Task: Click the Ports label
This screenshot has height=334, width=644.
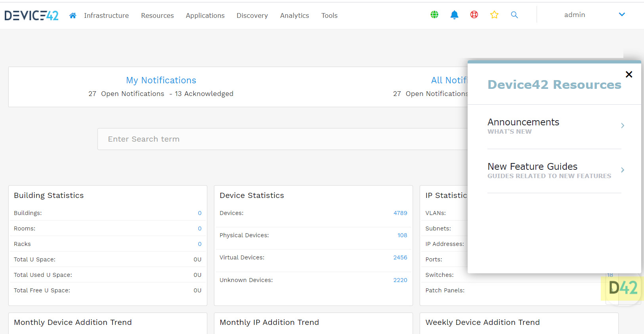Action: [434, 259]
